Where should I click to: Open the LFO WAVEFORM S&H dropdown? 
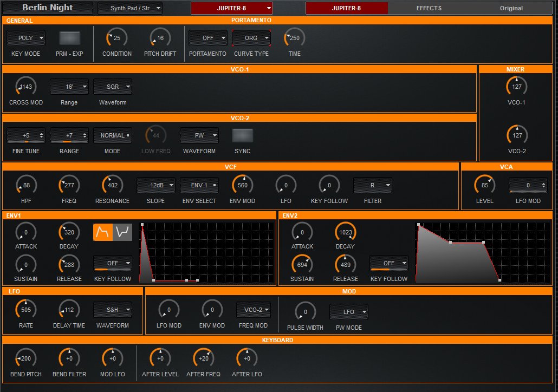click(x=113, y=310)
